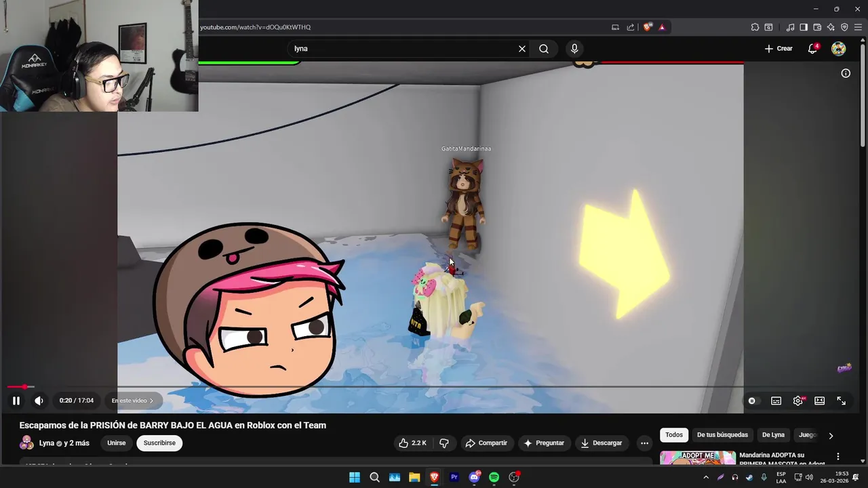Open Windows taskbar search

[x=374, y=477]
